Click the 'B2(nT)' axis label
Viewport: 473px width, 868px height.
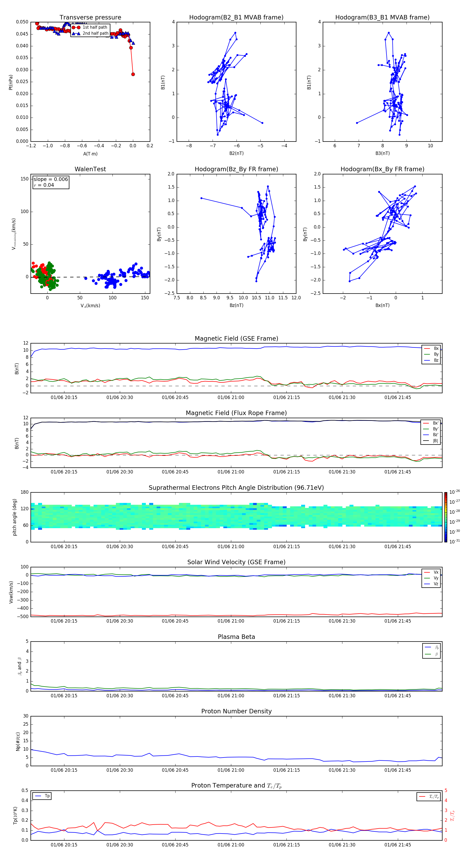tap(236, 153)
